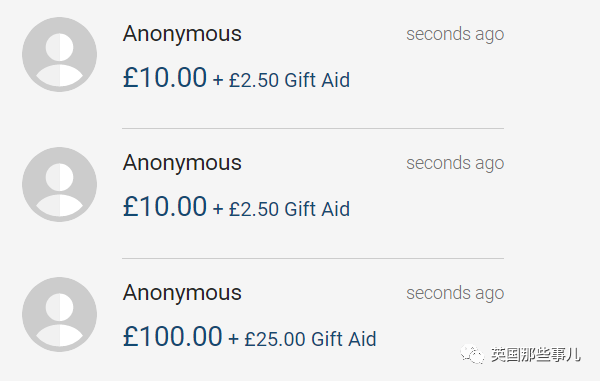Select the Anonymous name above £100.00

[x=182, y=293]
